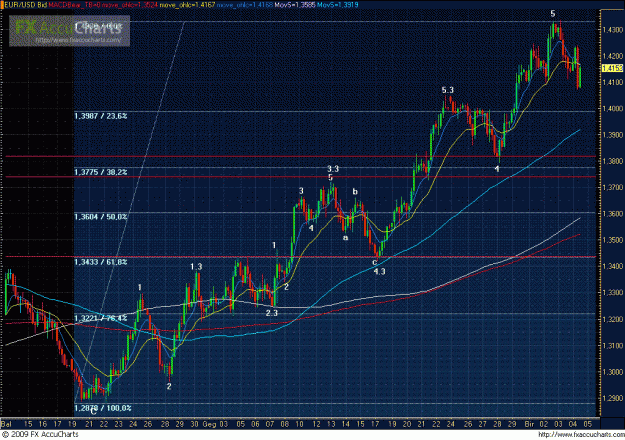Click the corrective wave 'a' label
The height and width of the screenshot is (440, 625).
click(346, 238)
